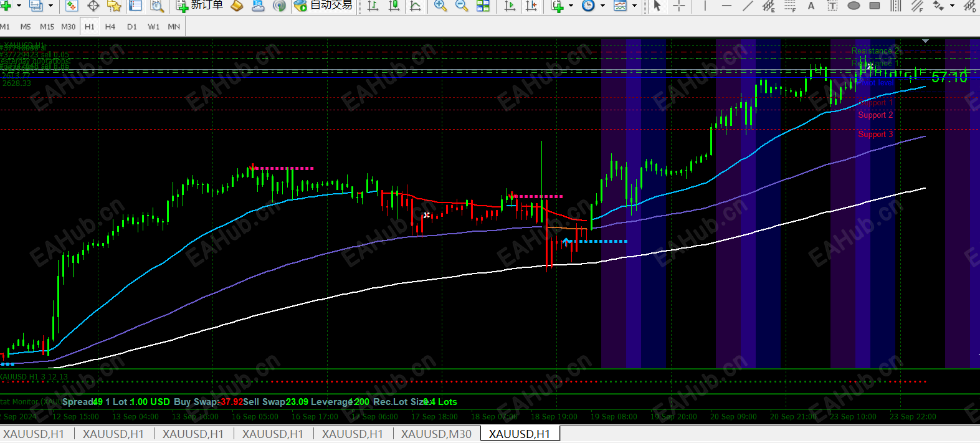Click the 19 Sep 08:00 time label

(614, 417)
